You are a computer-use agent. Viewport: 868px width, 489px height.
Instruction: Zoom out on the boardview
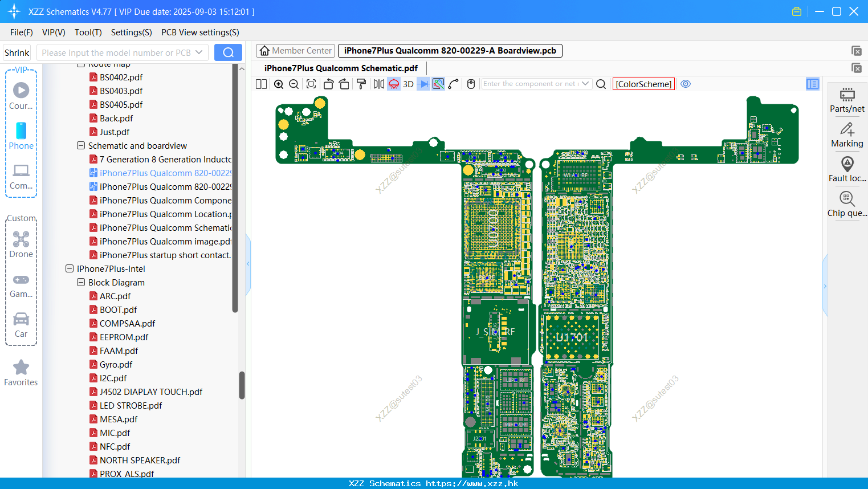(294, 84)
